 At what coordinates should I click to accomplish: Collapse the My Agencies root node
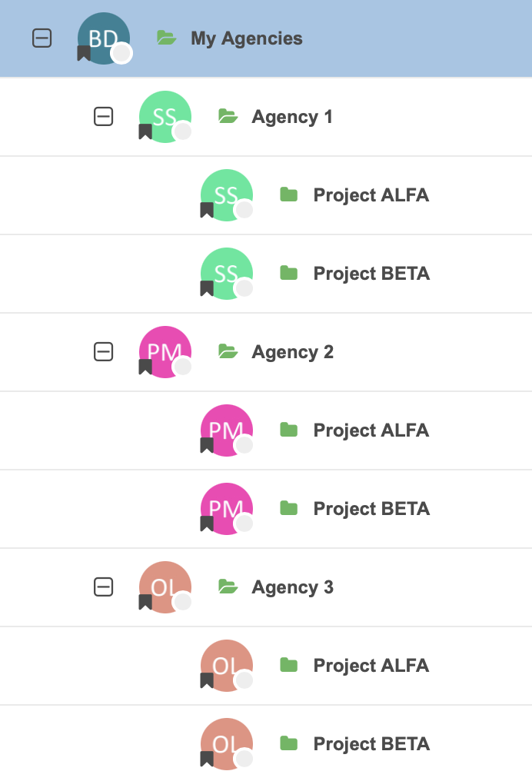42,38
